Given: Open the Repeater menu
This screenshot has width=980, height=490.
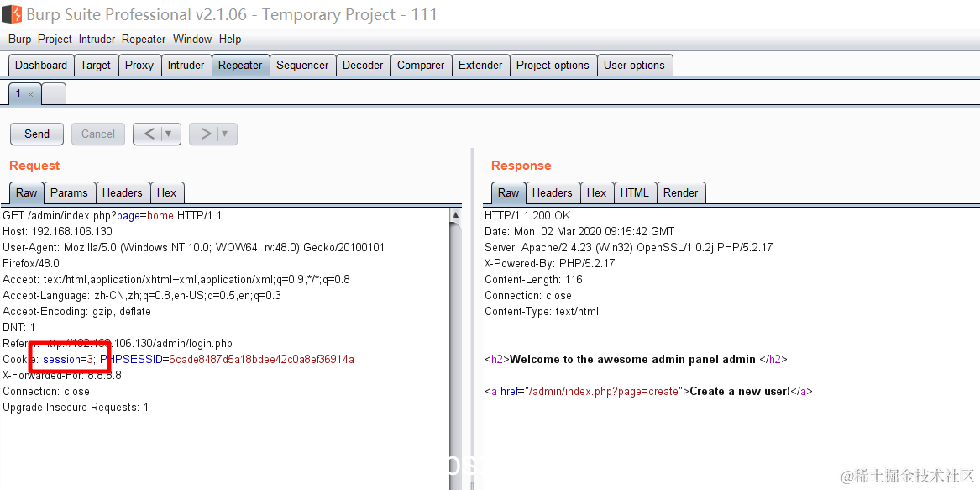Looking at the screenshot, I should pos(144,39).
